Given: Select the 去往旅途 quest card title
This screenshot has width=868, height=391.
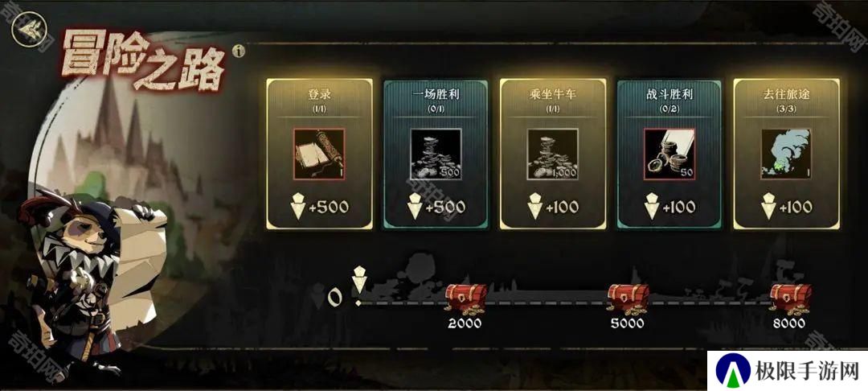Looking at the screenshot, I should click(786, 95).
